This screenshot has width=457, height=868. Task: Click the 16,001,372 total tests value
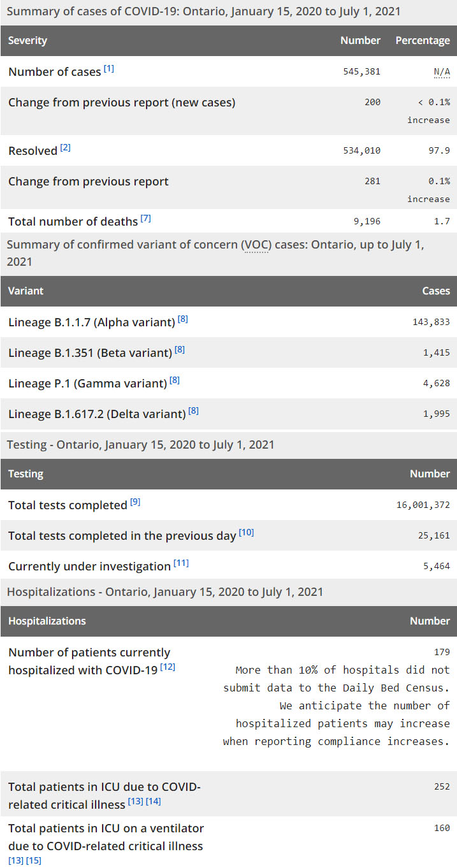click(x=423, y=505)
